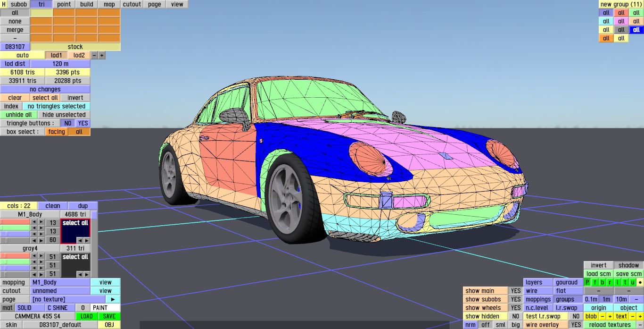Open the mat PAINT type field
Image resolution: width=644 pixels, height=329 pixels.
pos(105,308)
